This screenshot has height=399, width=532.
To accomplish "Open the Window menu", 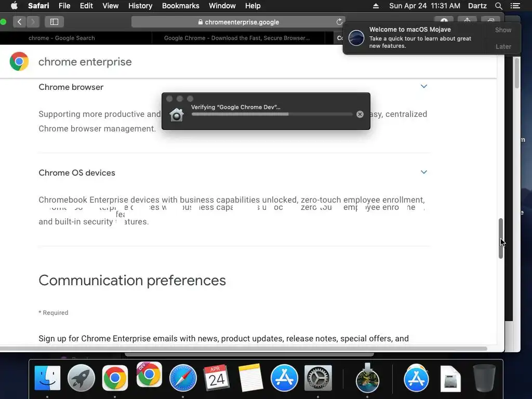I will (x=222, y=6).
